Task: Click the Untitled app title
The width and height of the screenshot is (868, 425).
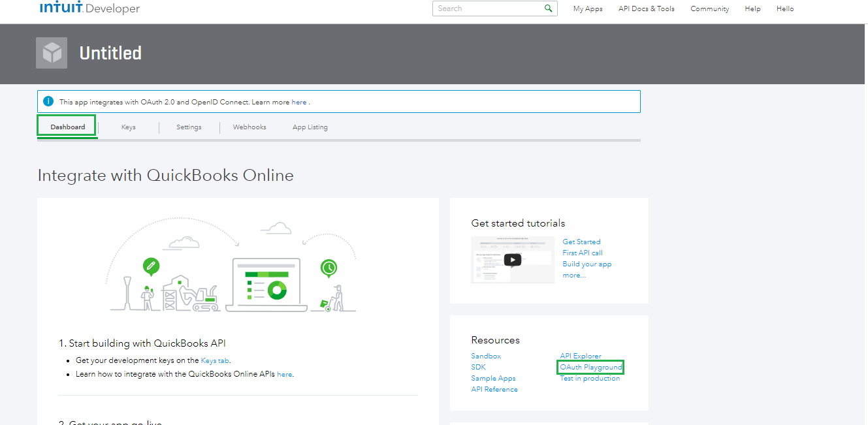Action: coord(110,53)
